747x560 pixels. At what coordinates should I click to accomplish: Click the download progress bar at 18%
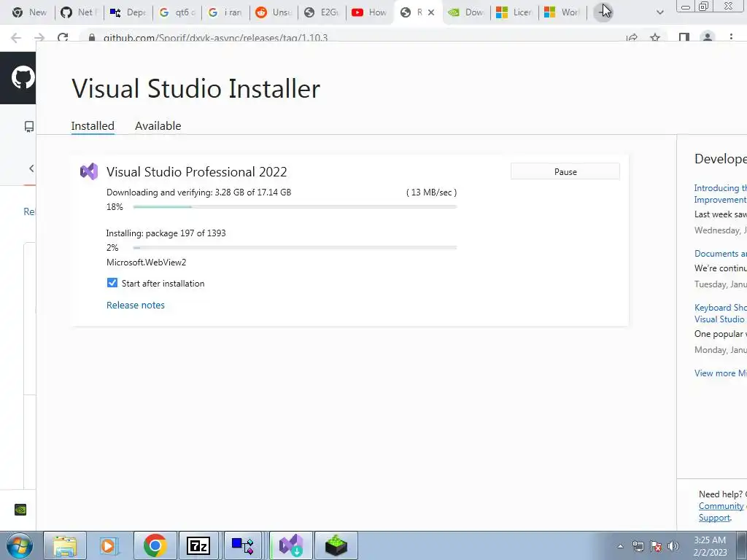[x=295, y=206]
